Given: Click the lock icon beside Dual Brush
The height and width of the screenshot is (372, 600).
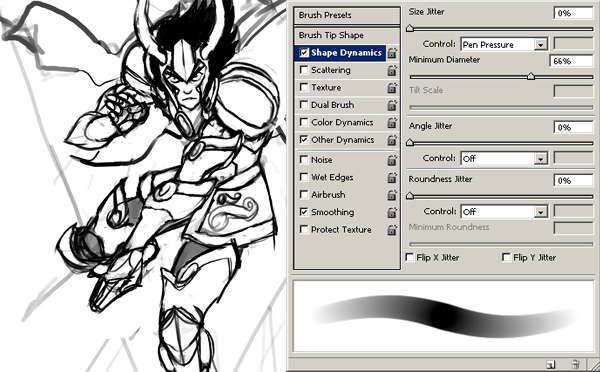Looking at the screenshot, I should point(392,105).
